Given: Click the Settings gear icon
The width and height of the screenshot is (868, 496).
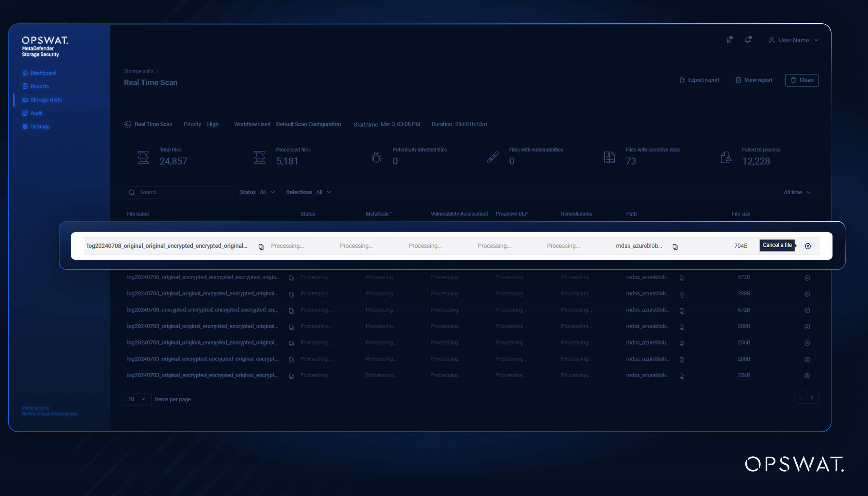Looking at the screenshot, I should (25, 126).
